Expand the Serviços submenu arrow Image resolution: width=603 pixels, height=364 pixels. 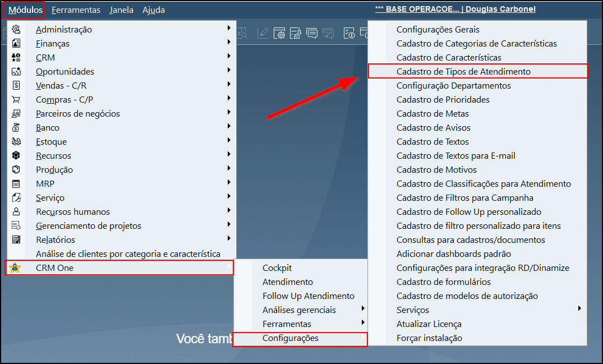point(579,308)
